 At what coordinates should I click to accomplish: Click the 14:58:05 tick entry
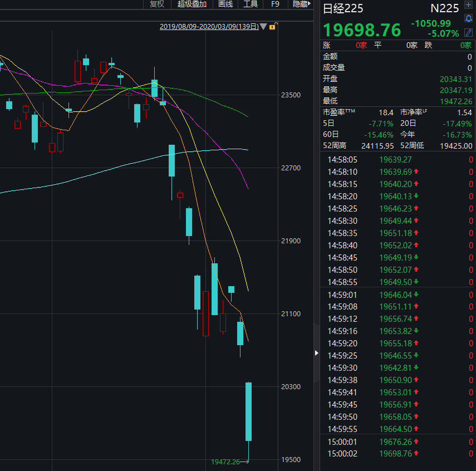coord(342,160)
